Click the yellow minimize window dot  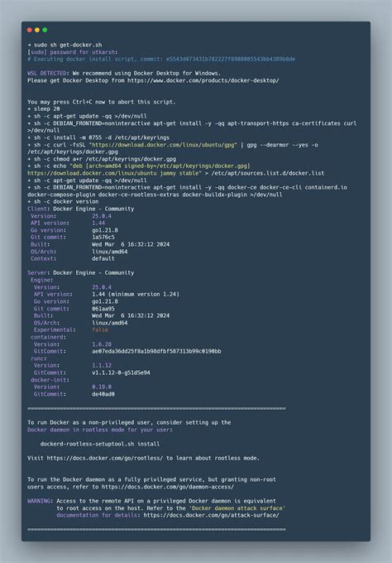[37, 30]
